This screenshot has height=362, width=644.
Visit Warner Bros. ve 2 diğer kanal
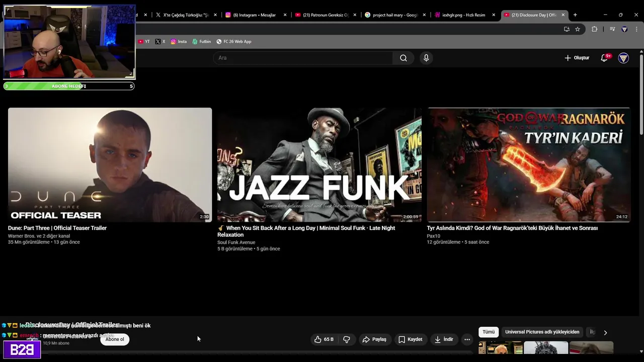coord(39,236)
